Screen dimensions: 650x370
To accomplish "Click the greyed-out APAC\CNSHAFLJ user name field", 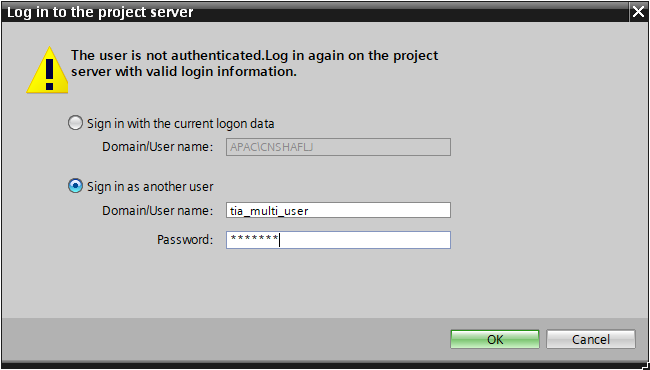I will tap(338, 147).
